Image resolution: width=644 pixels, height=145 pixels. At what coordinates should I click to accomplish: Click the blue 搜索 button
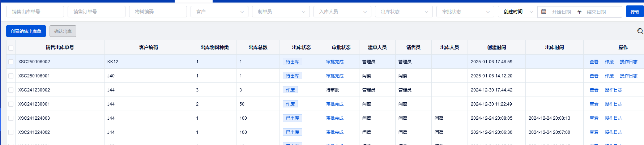(635, 12)
